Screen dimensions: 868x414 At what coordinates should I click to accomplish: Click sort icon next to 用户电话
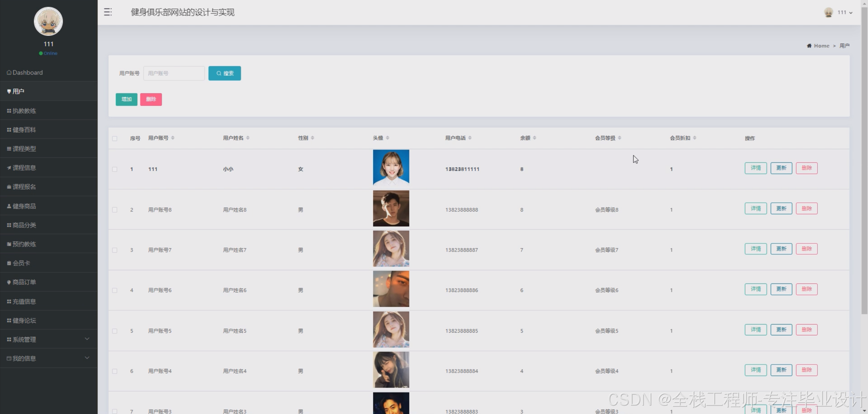click(x=470, y=138)
